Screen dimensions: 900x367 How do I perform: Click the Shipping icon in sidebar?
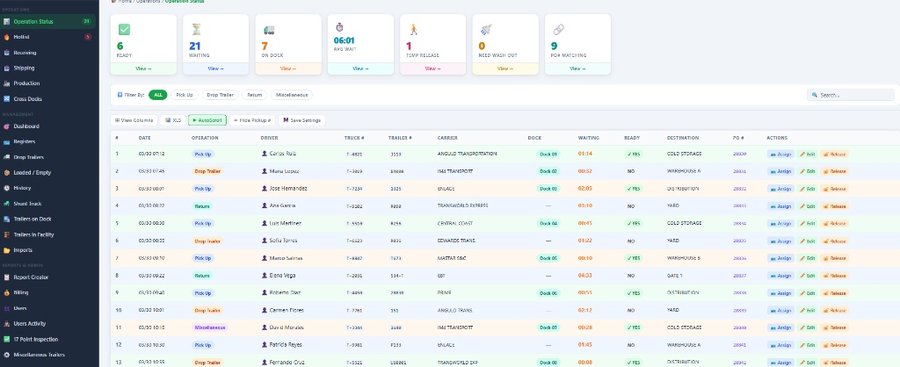7,68
